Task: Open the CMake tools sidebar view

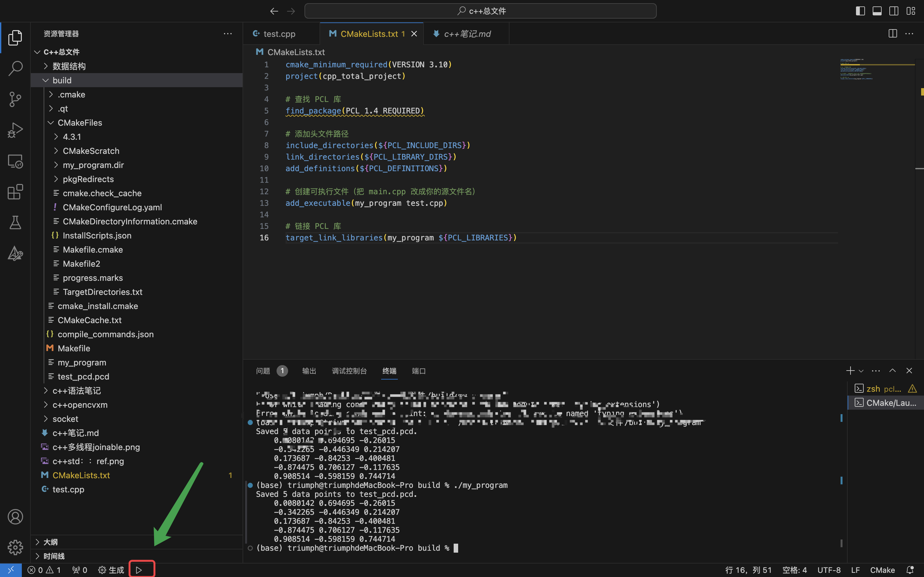Action: point(15,253)
